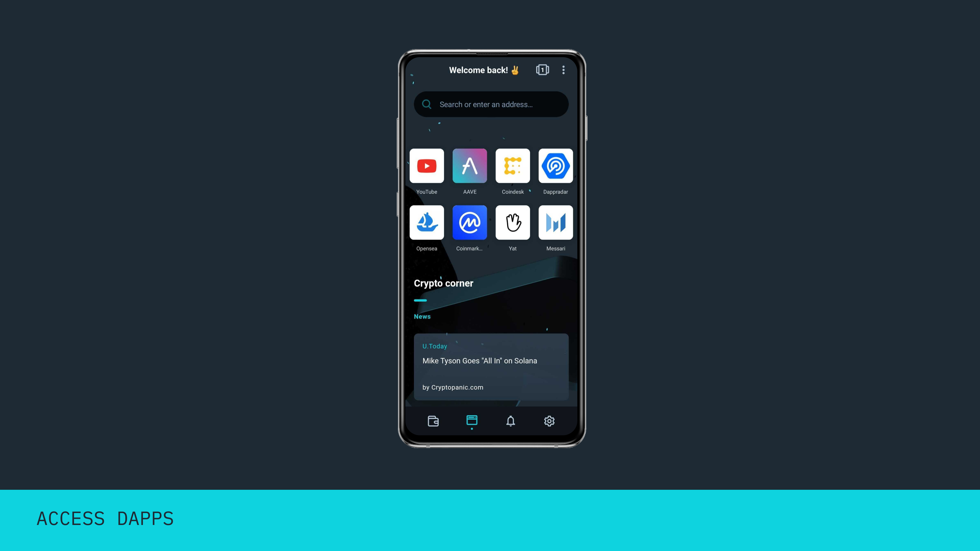Image resolution: width=980 pixels, height=551 pixels.
Task: Open the YouTube shortcut icon
Action: [427, 166]
